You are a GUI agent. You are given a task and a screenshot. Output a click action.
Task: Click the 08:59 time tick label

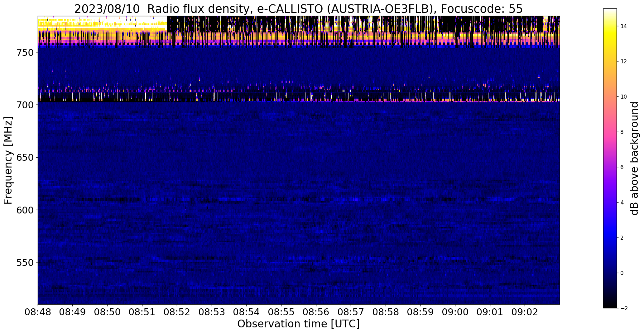coord(421,312)
